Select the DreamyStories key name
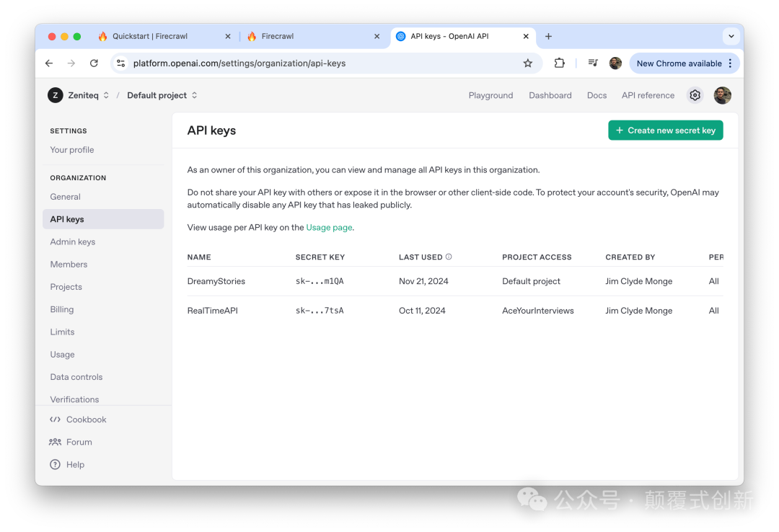Screen dimensions: 779x532 [216, 281]
